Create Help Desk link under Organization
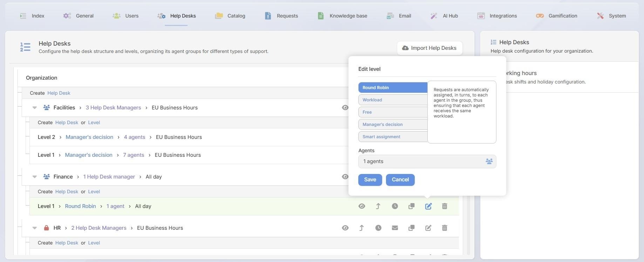Image resolution: width=644 pixels, height=262 pixels. coord(59,93)
